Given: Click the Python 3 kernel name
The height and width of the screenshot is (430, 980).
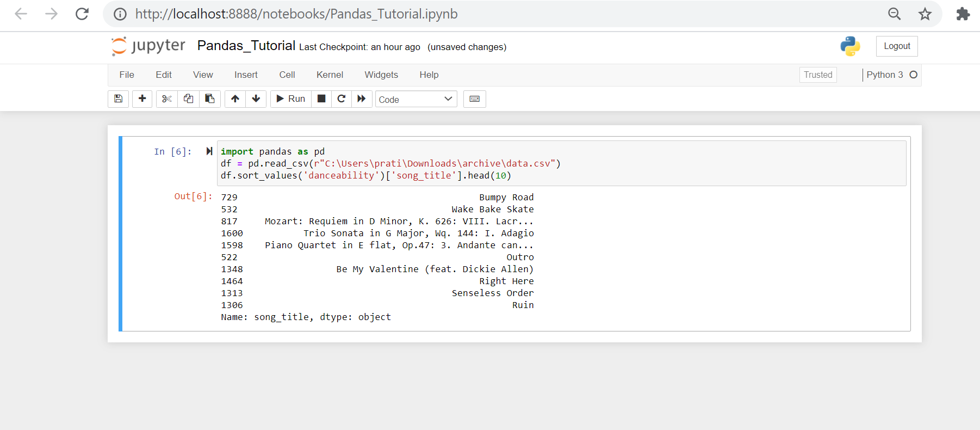Looking at the screenshot, I should click(885, 75).
